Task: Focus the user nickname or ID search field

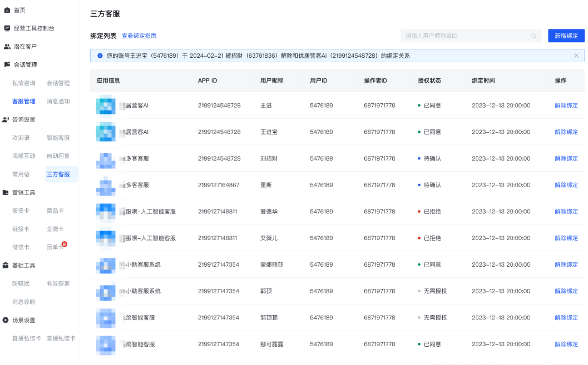Action: 471,36
